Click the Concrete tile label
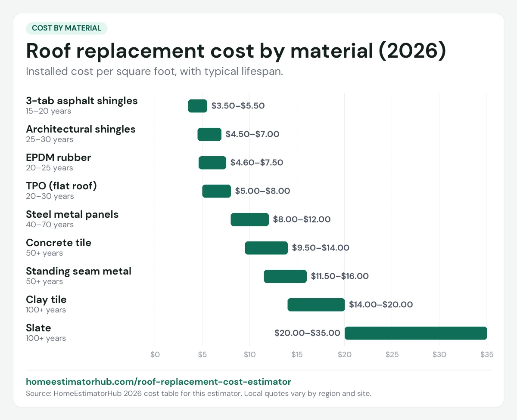 click(59, 243)
